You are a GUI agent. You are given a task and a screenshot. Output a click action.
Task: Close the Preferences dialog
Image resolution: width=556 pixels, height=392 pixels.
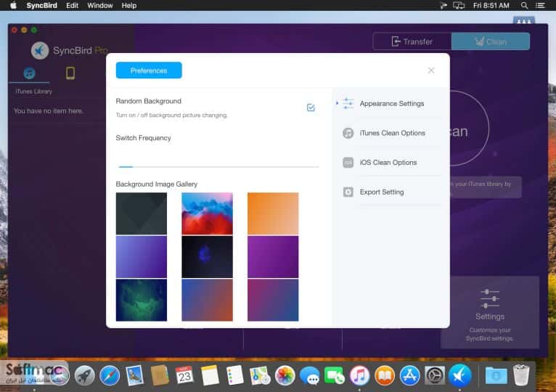pos(431,70)
